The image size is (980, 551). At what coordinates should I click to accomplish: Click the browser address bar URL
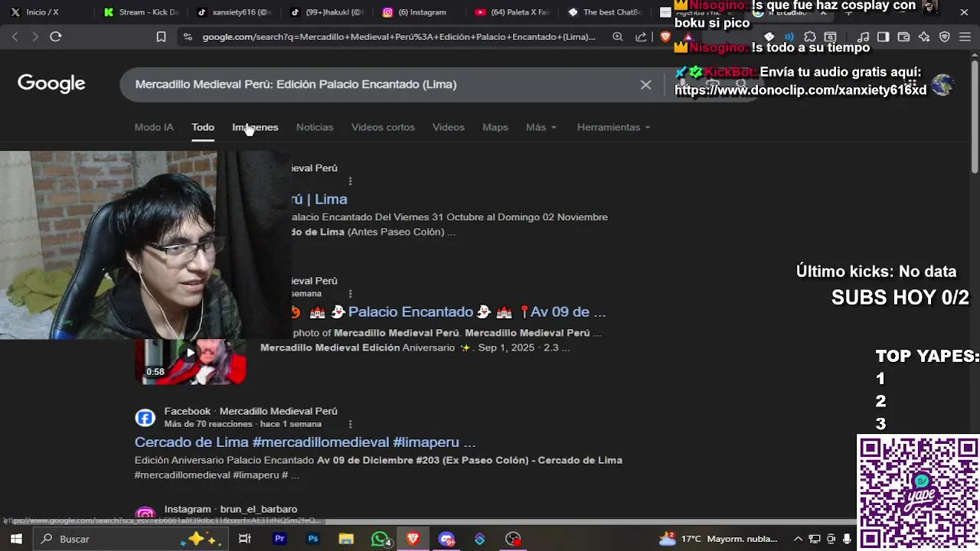point(398,37)
